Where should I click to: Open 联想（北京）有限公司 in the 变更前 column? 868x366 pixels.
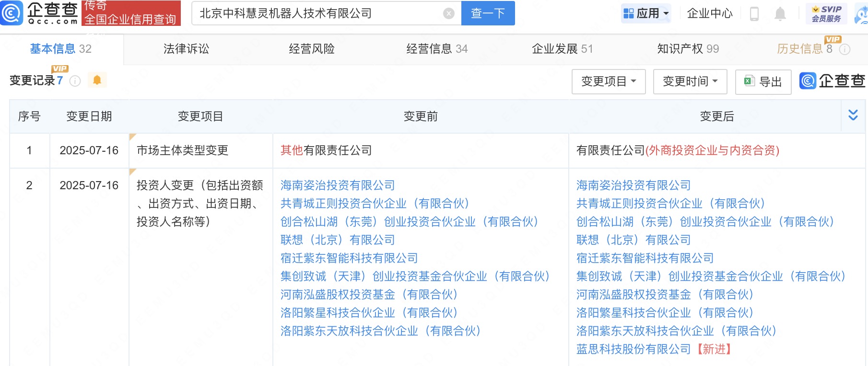338,240
